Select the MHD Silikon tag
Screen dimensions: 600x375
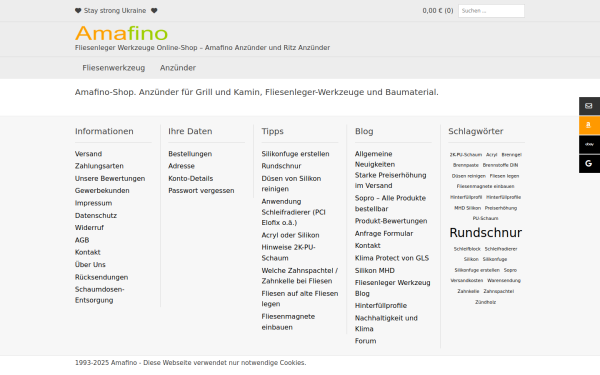467,208
